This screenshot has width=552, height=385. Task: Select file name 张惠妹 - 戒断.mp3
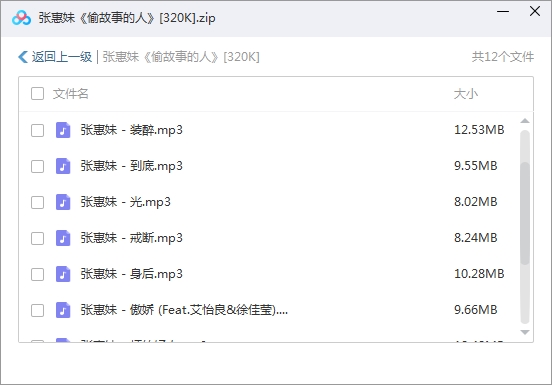coord(132,238)
